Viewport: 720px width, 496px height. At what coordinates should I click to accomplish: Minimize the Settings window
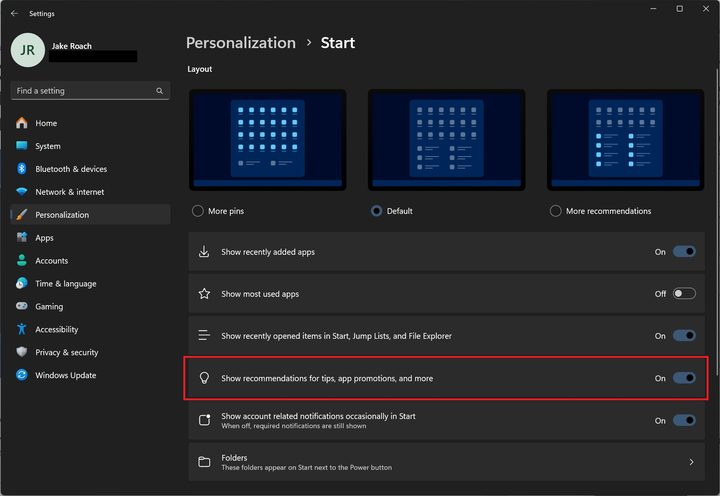[653, 9]
